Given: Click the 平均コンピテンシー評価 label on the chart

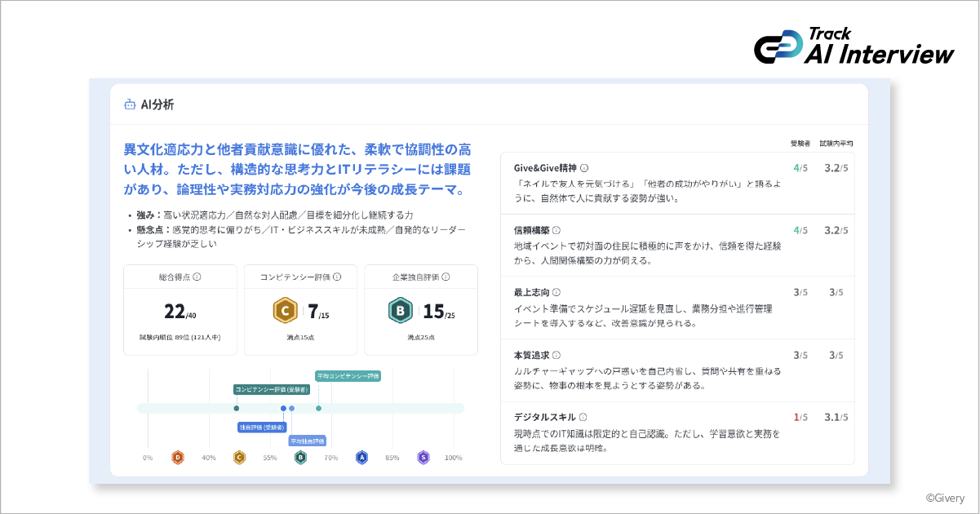Looking at the screenshot, I should click(348, 376).
